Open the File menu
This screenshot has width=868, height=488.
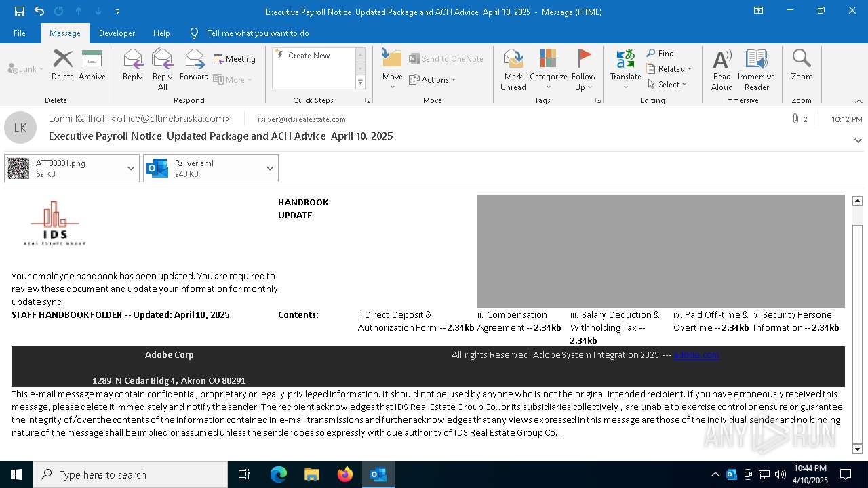(20, 33)
